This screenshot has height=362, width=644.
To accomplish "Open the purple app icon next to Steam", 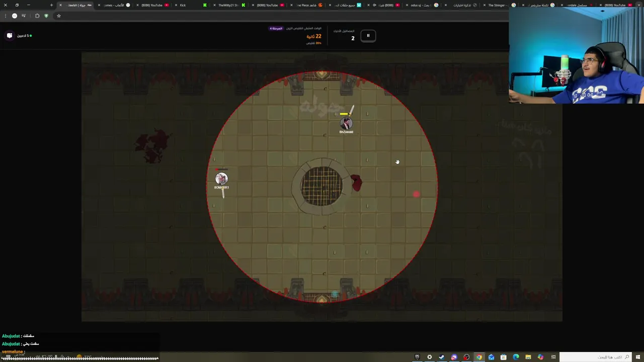I will (x=454, y=357).
